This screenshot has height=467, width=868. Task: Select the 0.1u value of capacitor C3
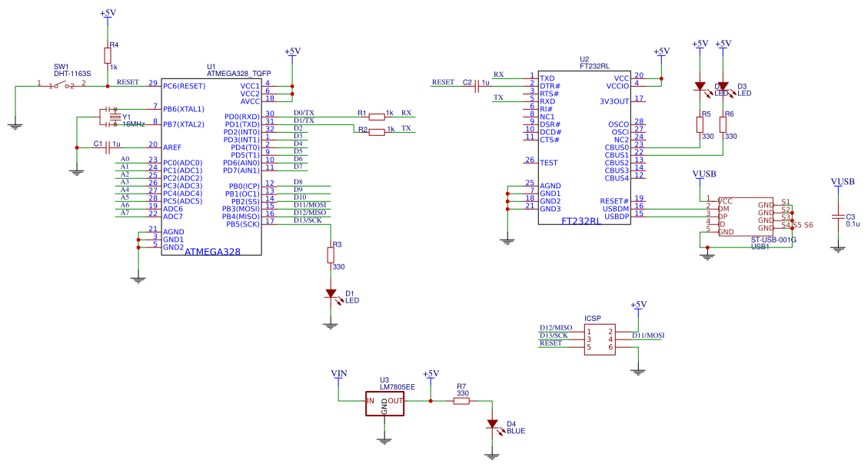853,224
